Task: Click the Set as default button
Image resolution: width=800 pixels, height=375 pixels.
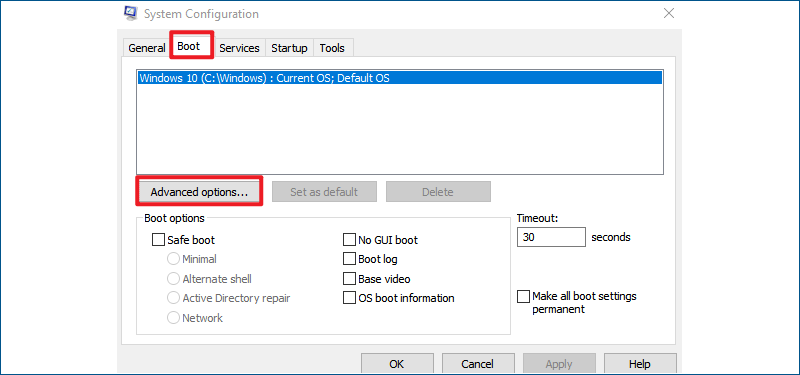Action: pos(324,192)
